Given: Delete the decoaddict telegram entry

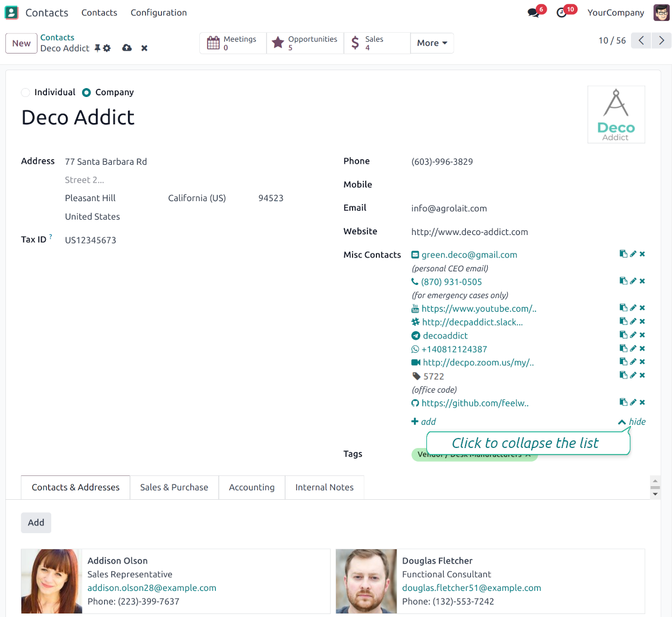Looking at the screenshot, I should click(642, 335).
